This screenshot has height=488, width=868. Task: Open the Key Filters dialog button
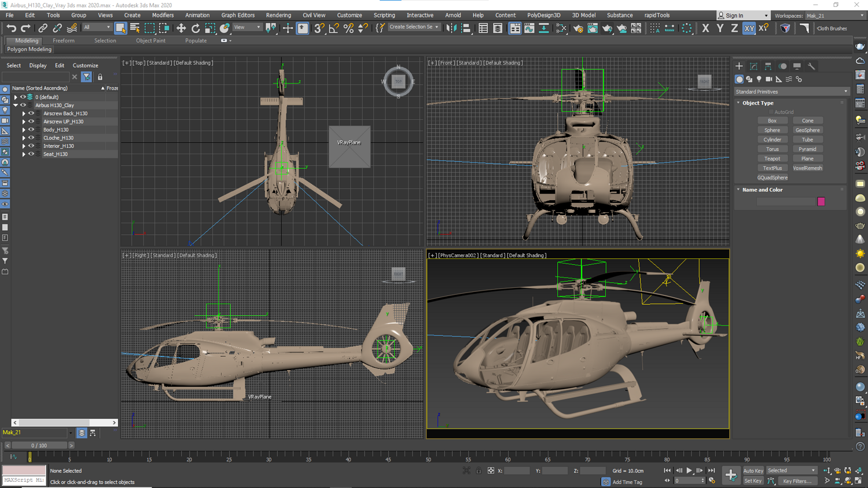coord(797,481)
